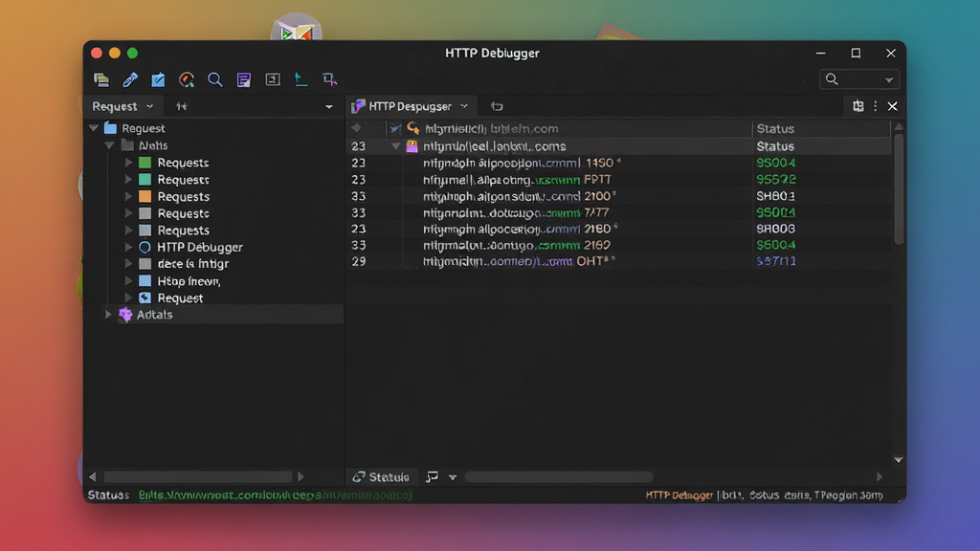Screen dimensions: 980x551
Task: Click the stacked layers toolbar icon
Action: (101, 79)
